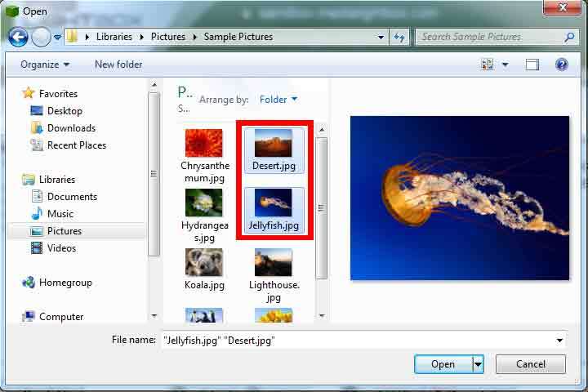Open the Organize dropdown menu
The image size is (588, 392).
[45, 65]
